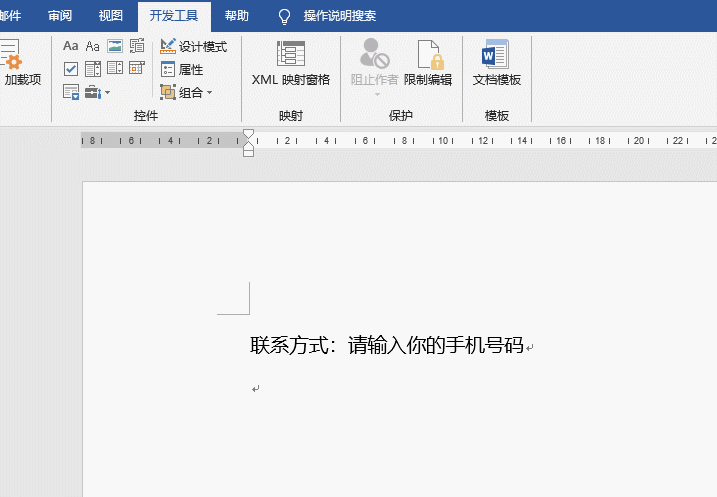The image size is (717, 497).
Task: Insert a rich text content control
Action: pos(70,46)
